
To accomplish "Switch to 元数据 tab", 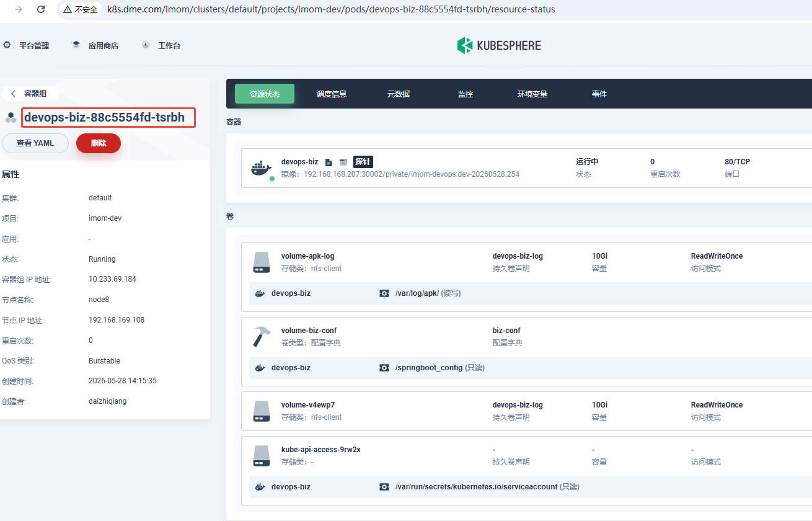I will [399, 94].
